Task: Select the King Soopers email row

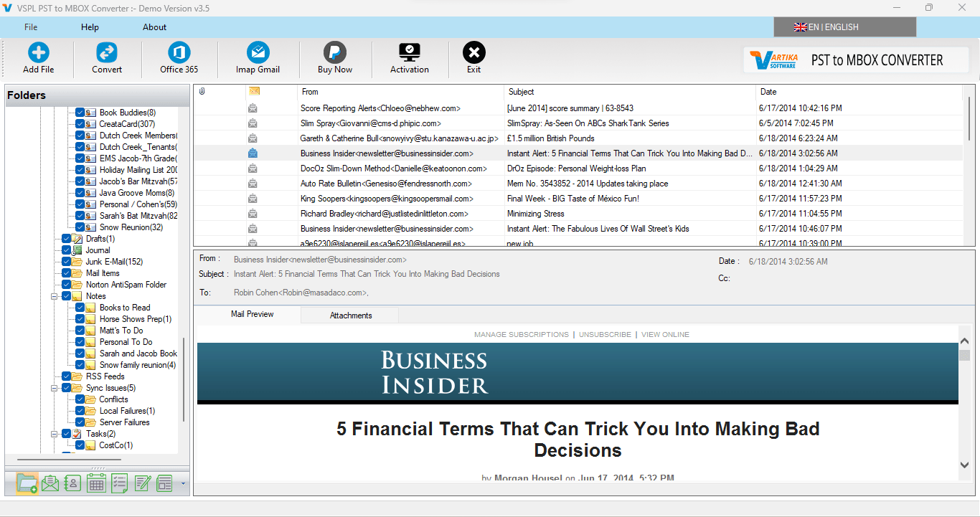Action: pos(578,199)
